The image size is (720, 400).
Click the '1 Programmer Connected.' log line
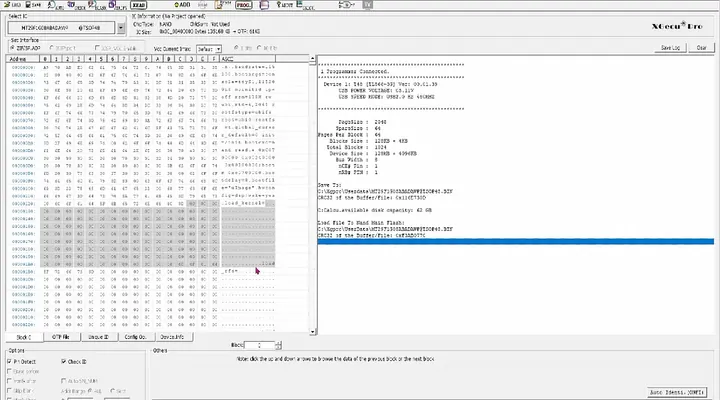point(354,72)
